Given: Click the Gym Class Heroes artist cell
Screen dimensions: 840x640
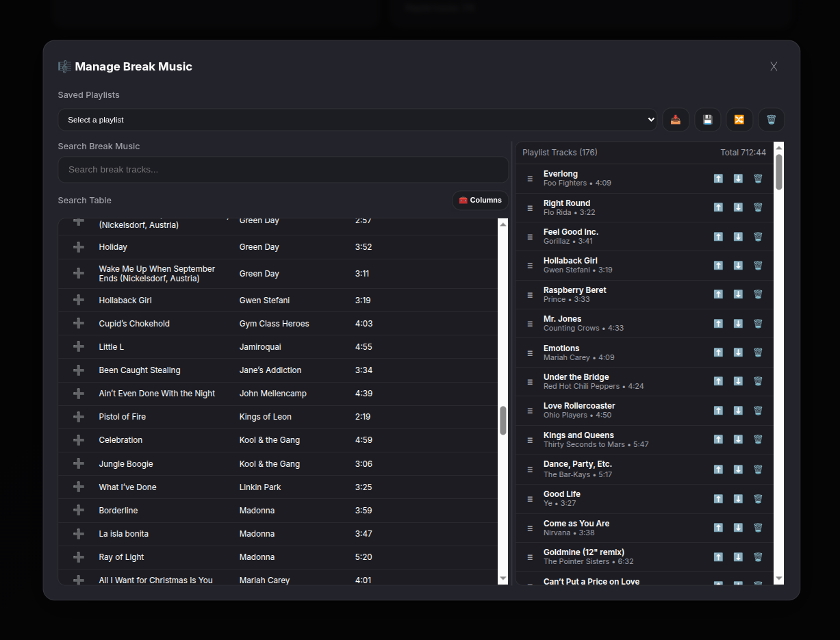Looking at the screenshot, I should pos(274,324).
